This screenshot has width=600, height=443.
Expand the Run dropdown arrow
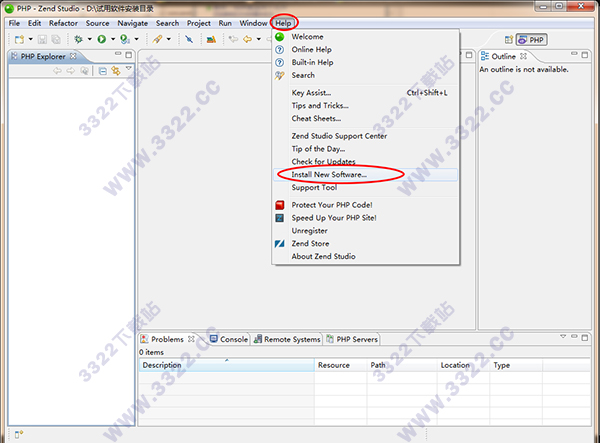click(113, 39)
